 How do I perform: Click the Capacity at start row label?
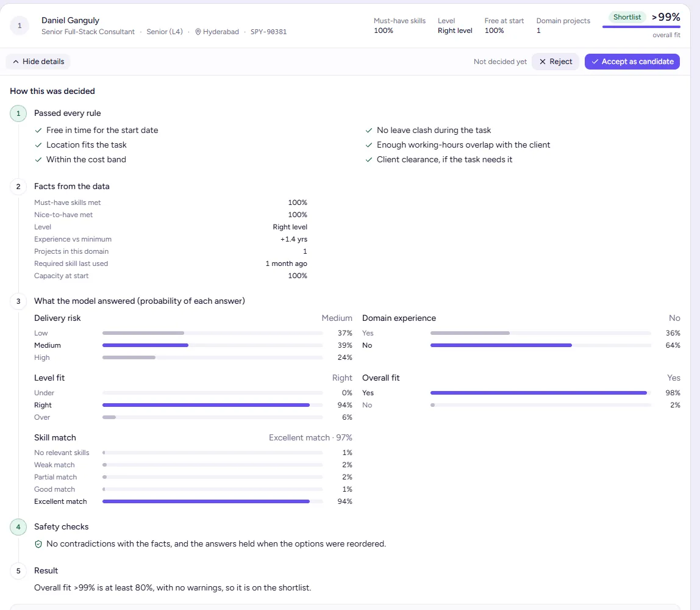[x=61, y=276]
